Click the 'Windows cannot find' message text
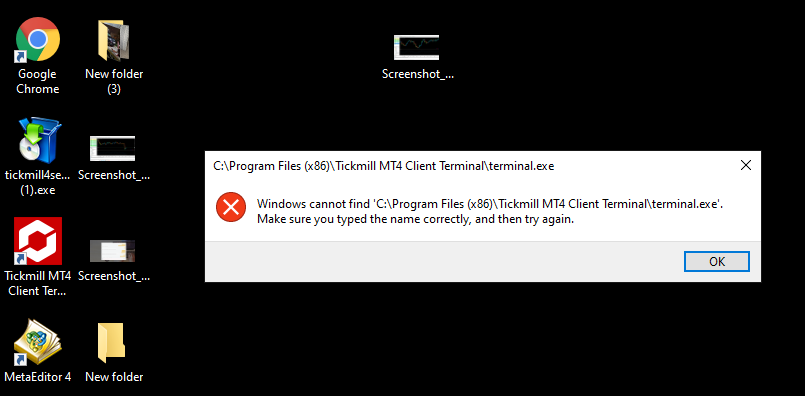The image size is (805, 396). 490,204
